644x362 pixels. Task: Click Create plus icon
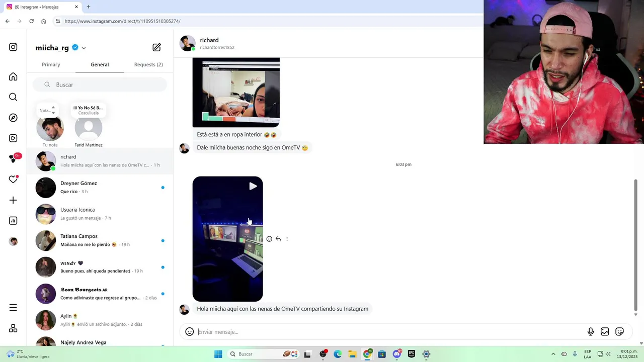(x=13, y=200)
